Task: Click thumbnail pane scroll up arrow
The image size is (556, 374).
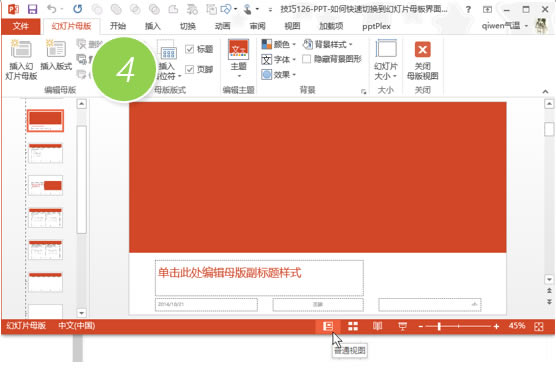Action: point(82,104)
